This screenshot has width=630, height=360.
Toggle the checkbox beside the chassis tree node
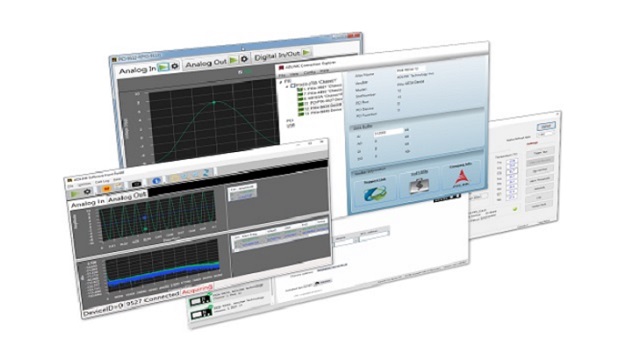(x=293, y=86)
